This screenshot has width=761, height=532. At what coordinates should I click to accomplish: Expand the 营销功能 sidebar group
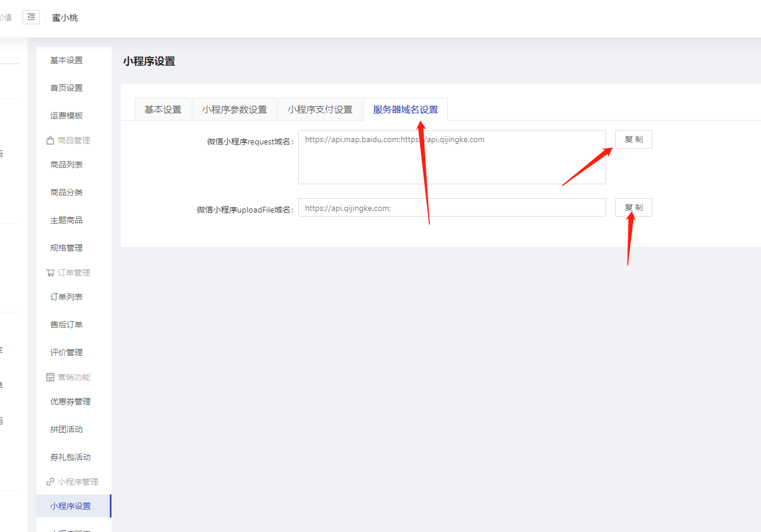(73, 377)
